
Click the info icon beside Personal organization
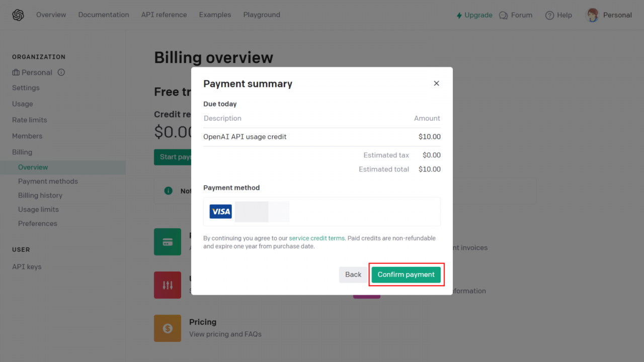click(61, 72)
